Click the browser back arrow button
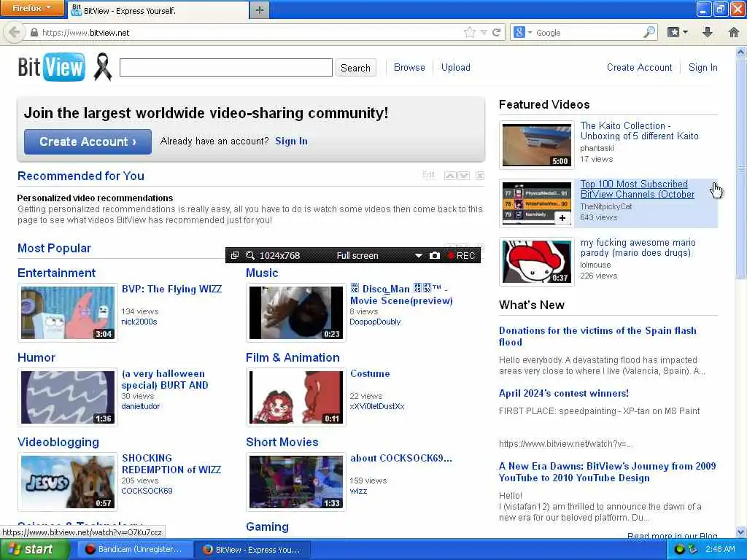747x560 pixels. tap(14, 32)
